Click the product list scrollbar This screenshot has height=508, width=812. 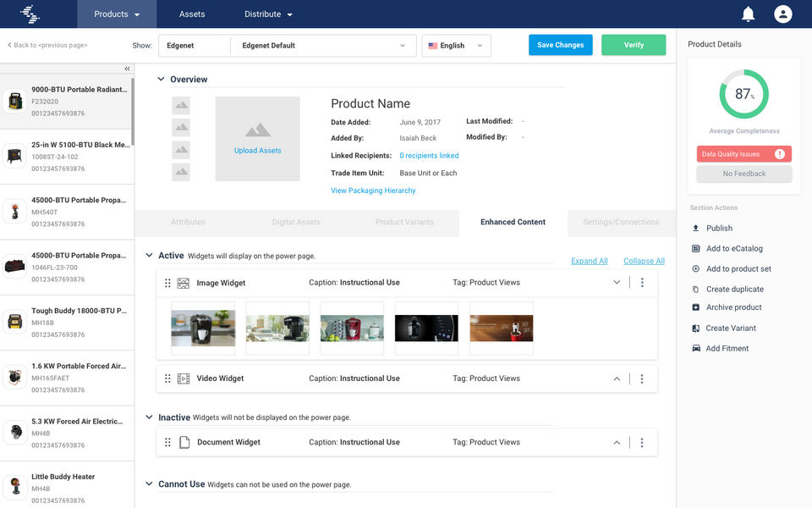(x=133, y=112)
